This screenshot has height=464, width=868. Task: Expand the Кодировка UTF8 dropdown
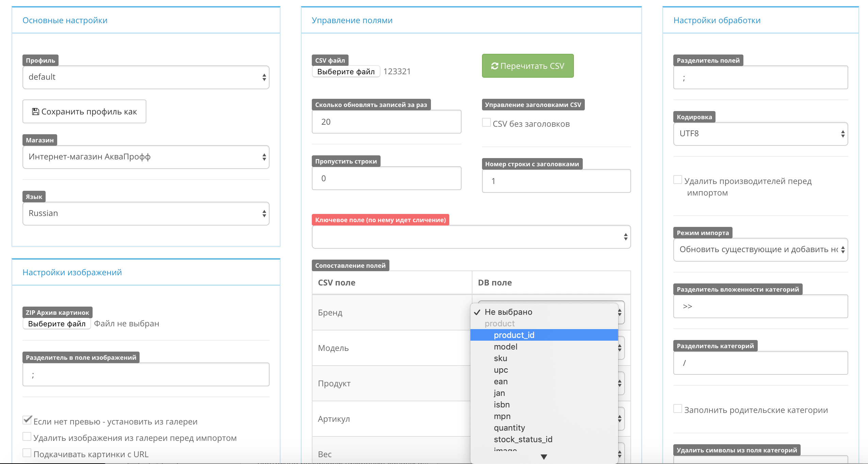click(760, 134)
